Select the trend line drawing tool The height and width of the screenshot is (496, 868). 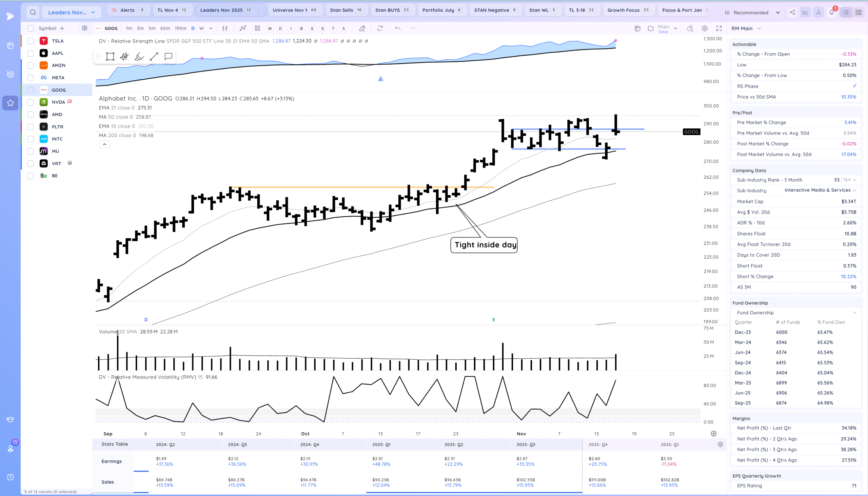click(x=154, y=57)
